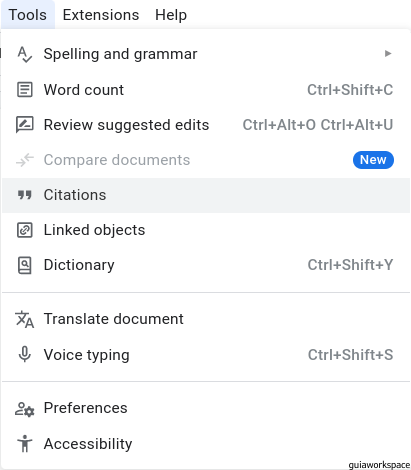
Task: Open Preferences from the Tools menu
Action: point(206,408)
